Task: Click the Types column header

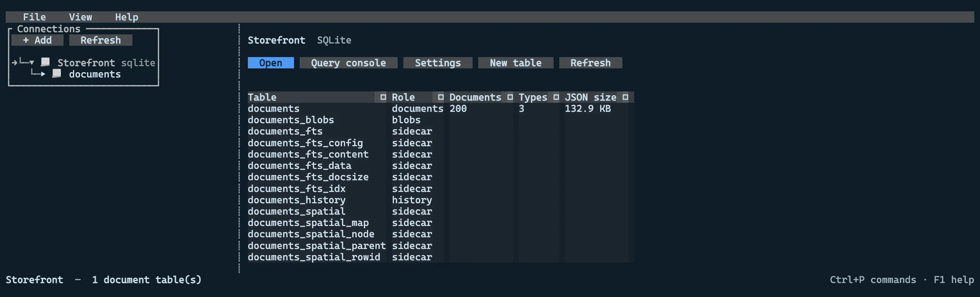Action: pos(539,97)
